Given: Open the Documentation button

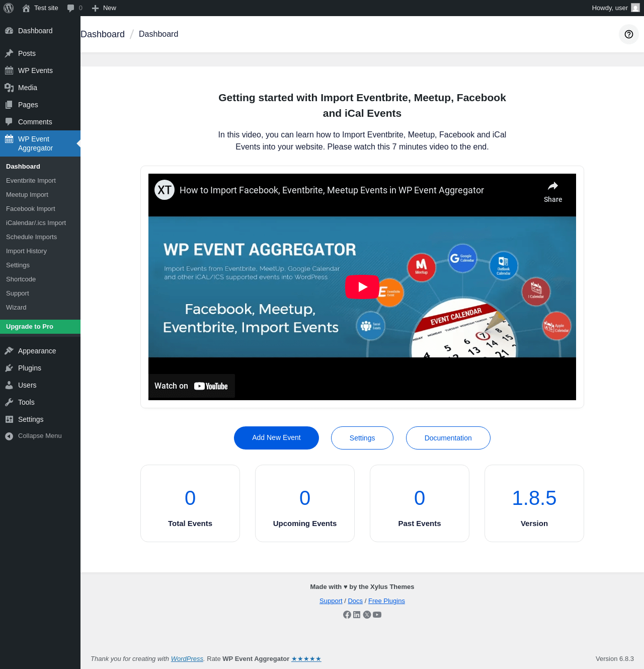Looking at the screenshot, I should click(448, 438).
